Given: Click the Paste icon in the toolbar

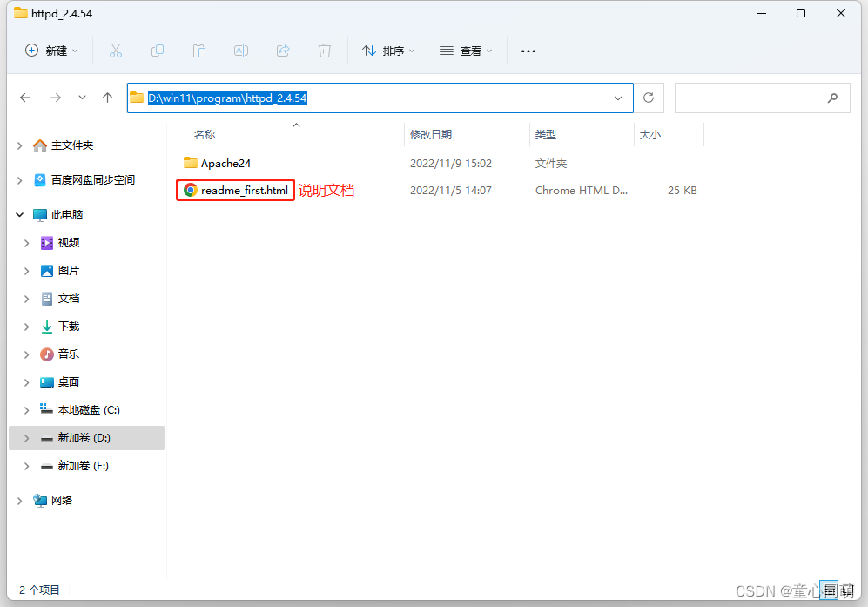Looking at the screenshot, I should coord(199,51).
